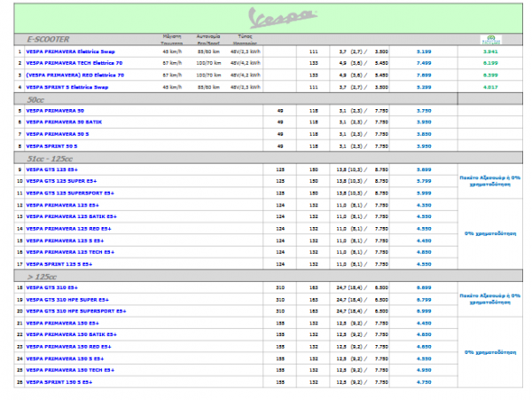Screen dimensions: 532x400
Task: Click VESPA PRIMAVERA TECH Elettrica 70
Action: [x=74, y=63]
